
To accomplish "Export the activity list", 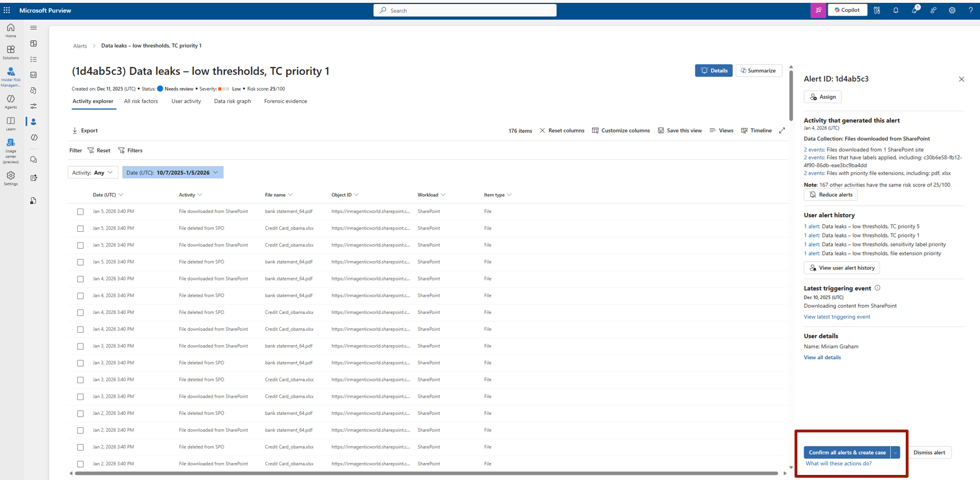I will pos(85,130).
